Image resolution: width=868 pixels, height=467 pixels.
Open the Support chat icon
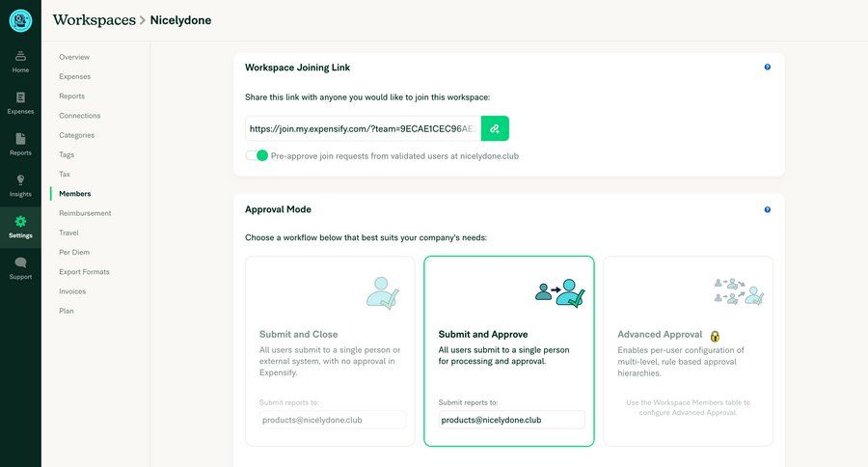pyautogui.click(x=20, y=262)
